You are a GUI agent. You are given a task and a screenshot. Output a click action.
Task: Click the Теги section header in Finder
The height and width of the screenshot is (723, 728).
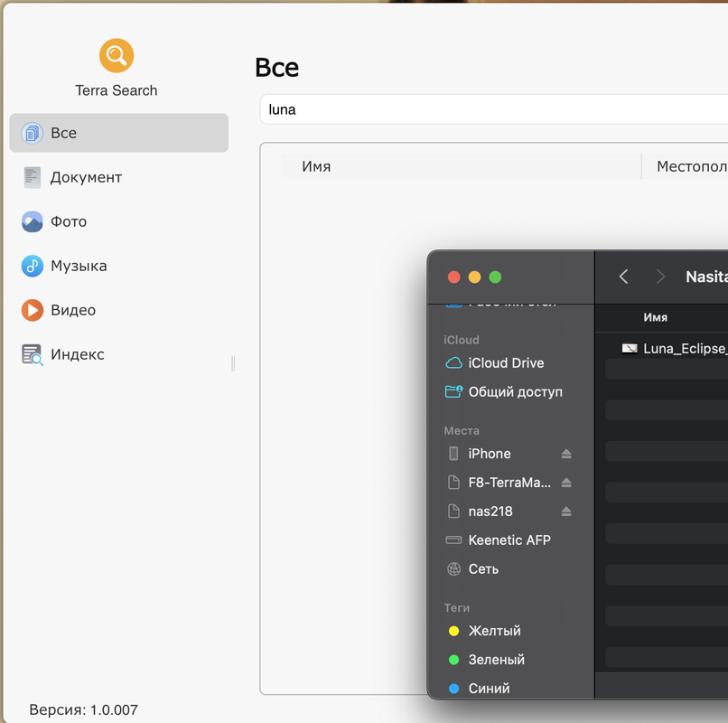[x=457, y=607]
